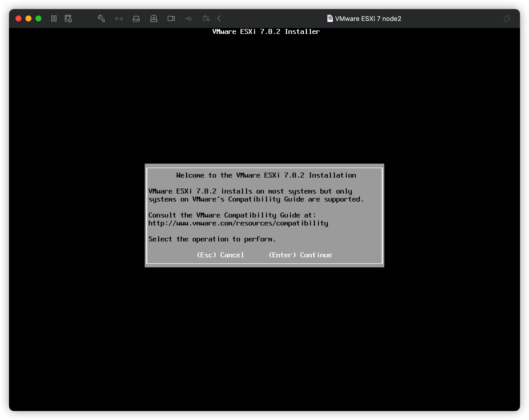The height and width of the screenshot is (420, 529).
Task: Connect a camera using the camera toolbar icon
Action: [x=171, y=18]
